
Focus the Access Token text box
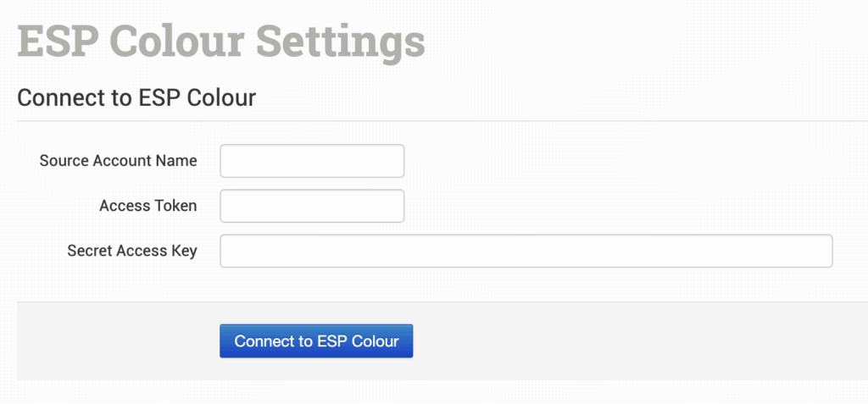click(x=312, y=206)
